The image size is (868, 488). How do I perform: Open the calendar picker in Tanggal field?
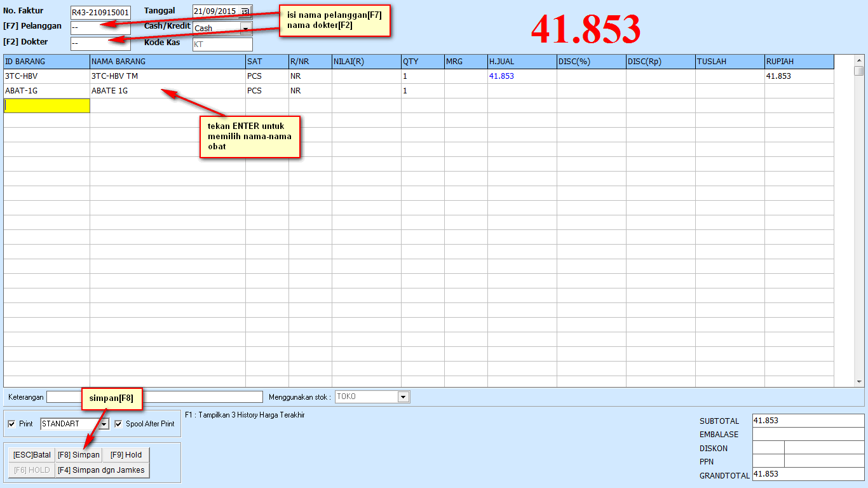[x=245, y=11]
